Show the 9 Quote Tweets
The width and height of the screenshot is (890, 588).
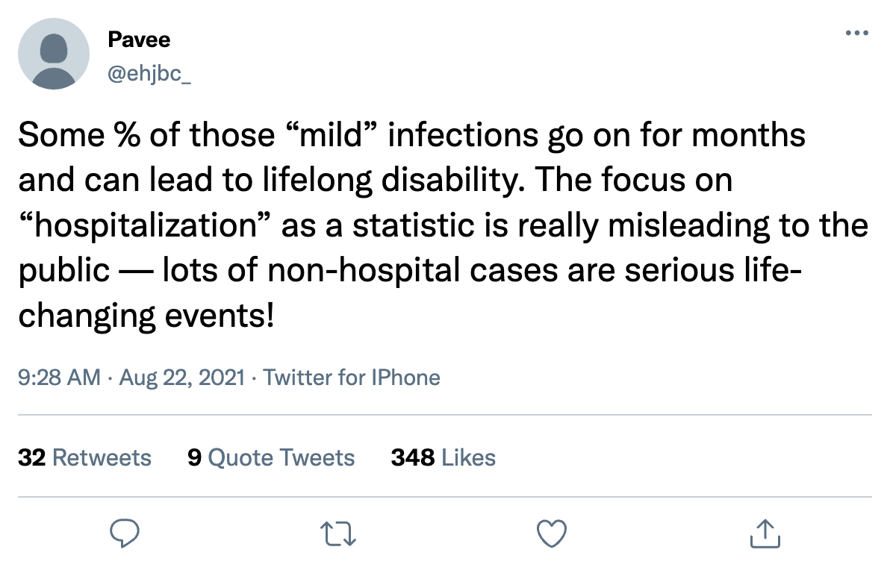click(271, 457)
